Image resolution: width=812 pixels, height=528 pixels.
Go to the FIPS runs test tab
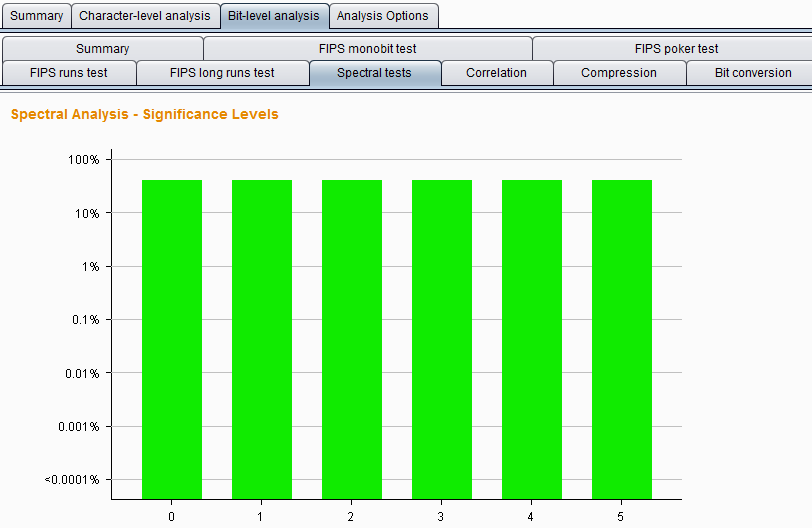[x=69, y=73]
